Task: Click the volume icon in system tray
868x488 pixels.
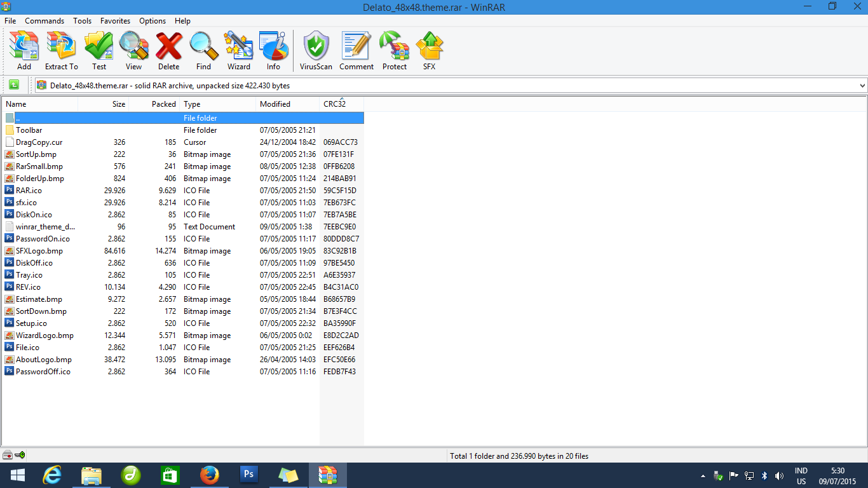Action: [x=780, y=475]
